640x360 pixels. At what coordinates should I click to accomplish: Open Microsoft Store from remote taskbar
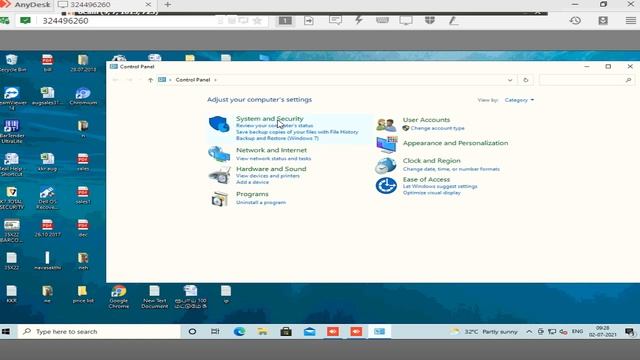tap(286, 331)
